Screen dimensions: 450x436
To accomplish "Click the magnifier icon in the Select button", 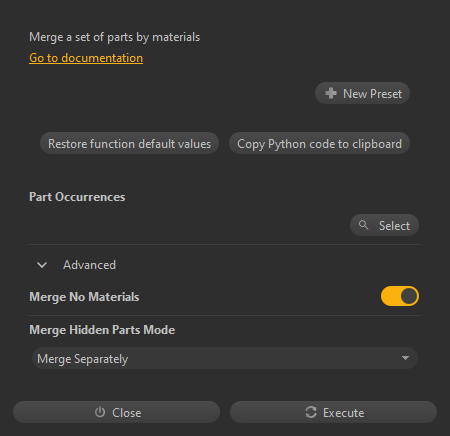I will coord(363,225).
